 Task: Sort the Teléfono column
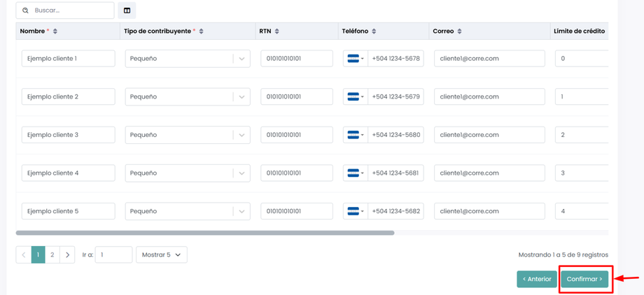point(374,31)
